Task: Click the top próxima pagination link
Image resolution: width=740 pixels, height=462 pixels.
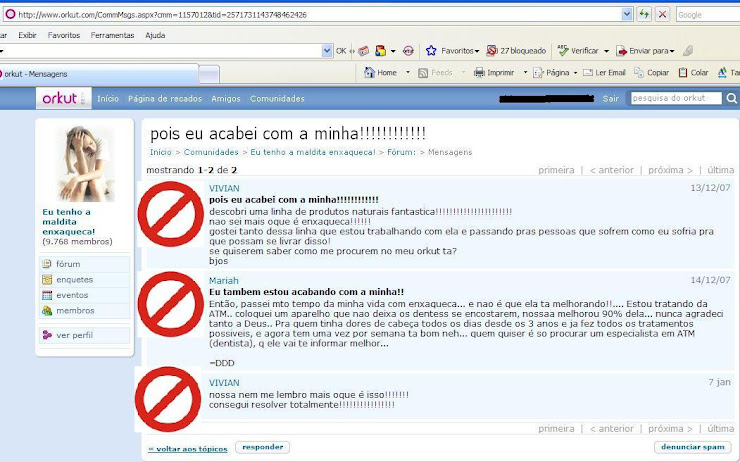Action: tap(670, 170)
